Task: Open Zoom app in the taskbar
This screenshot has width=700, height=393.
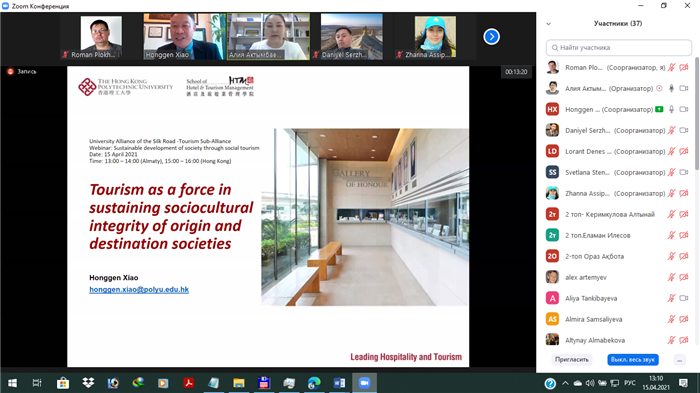Action: (x=364, y=383)
